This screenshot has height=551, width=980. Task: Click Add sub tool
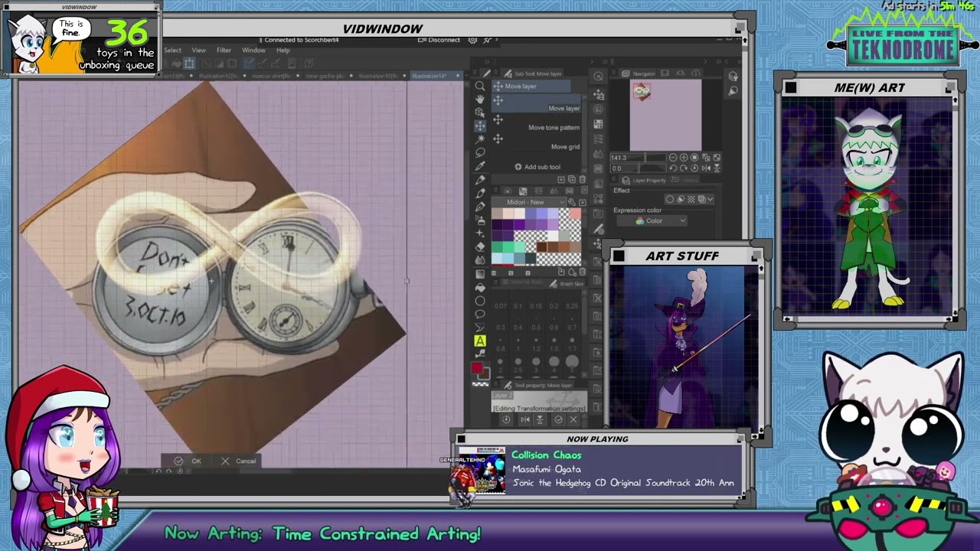click(x=537, y=167)
